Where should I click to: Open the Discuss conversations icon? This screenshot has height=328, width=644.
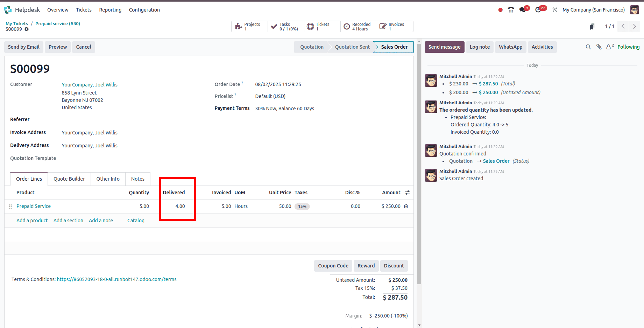click(523, 10)
